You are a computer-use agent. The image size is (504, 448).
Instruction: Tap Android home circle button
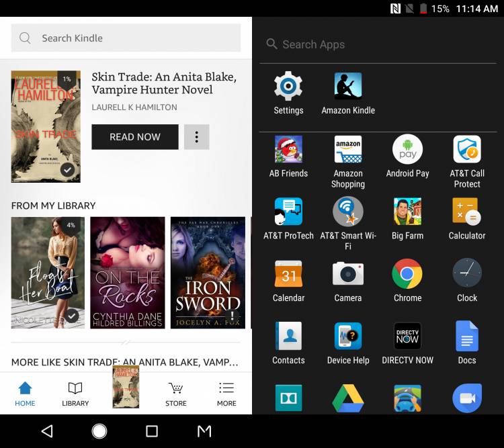pyautogui.click(x=99, y=431)
